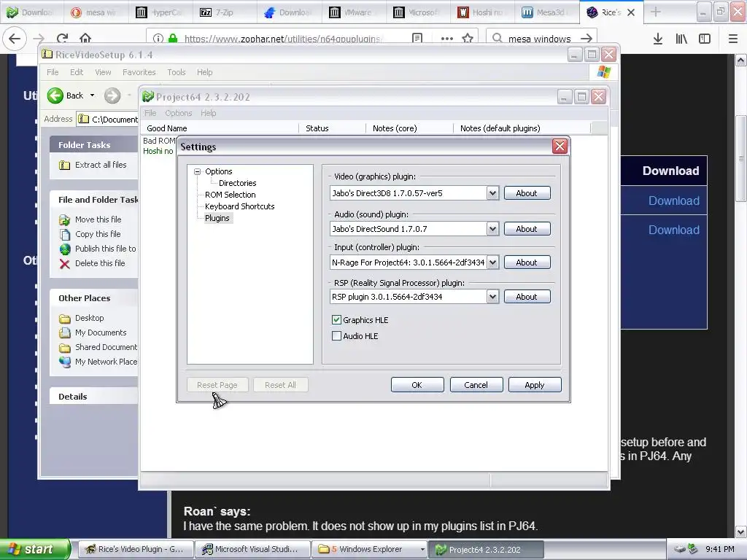The image size is (747, 560).
Task: Click About for the input plugin
Action: tap(527, 262)
